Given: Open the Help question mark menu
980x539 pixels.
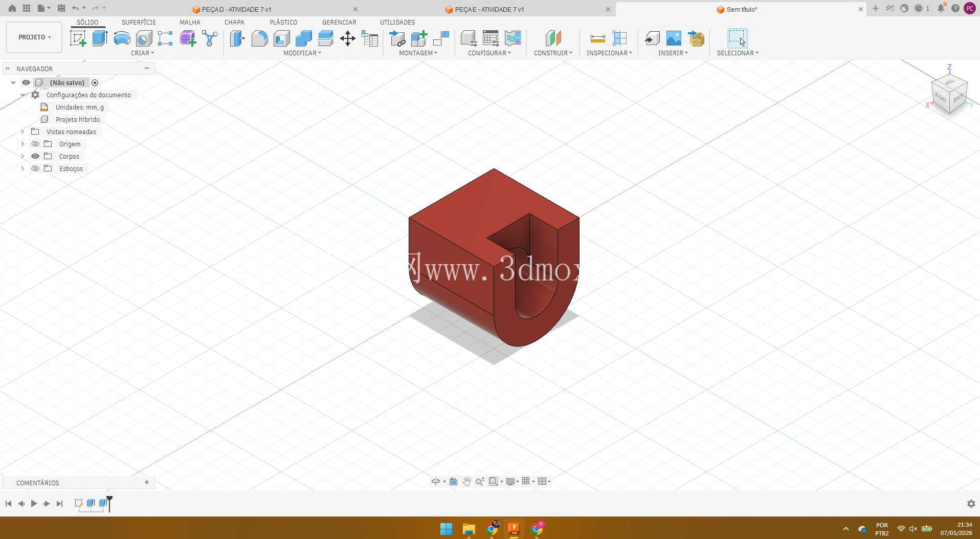Looking at the screenshot, I should [x=955, y=8].
